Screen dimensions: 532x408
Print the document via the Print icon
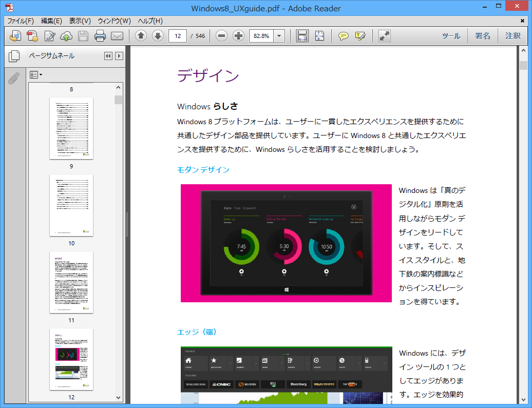click(99, 36)
